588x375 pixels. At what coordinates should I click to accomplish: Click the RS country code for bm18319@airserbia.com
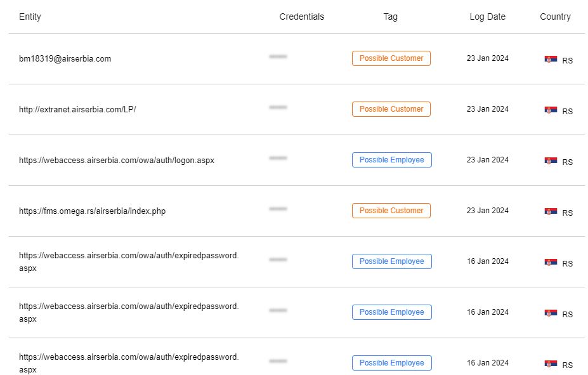point(567,61)
